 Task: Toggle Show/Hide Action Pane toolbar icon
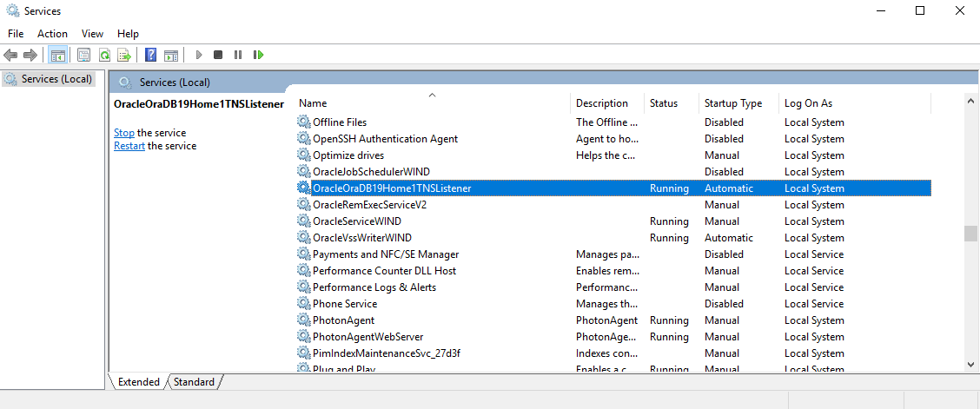point(171,55)
